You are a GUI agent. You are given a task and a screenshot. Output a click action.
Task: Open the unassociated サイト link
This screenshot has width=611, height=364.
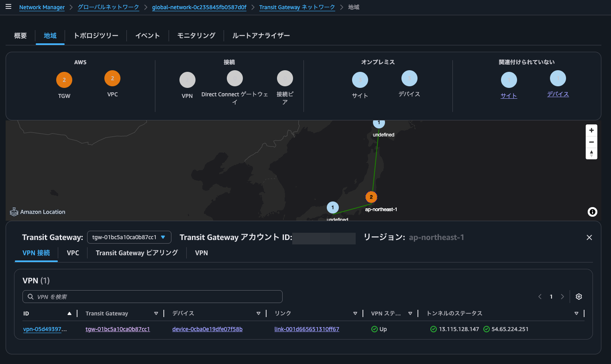click(509, 96)
